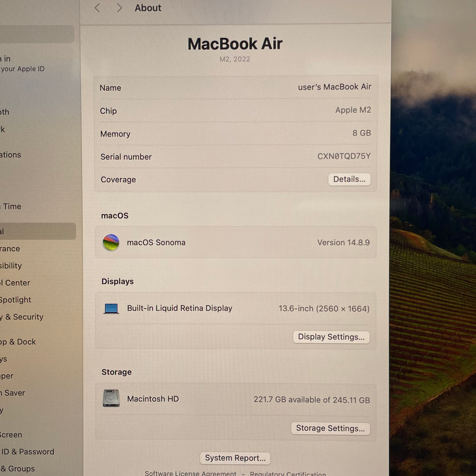Image resolution: width=476 pixels, height=476 pixels.
Task: Click the Apple M2 chip value
Action: pyautogui.click(x=353, y=110)
